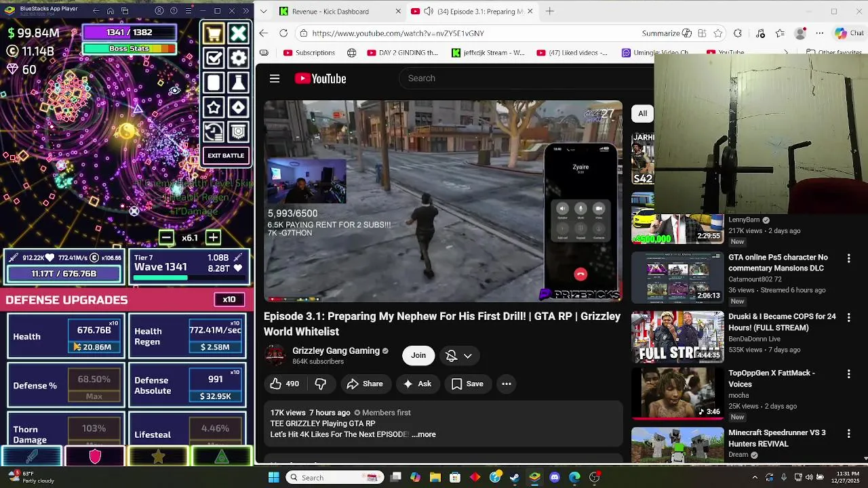Dislike the video
Viewport: 868px width, 488px height.
coord(321,384)
